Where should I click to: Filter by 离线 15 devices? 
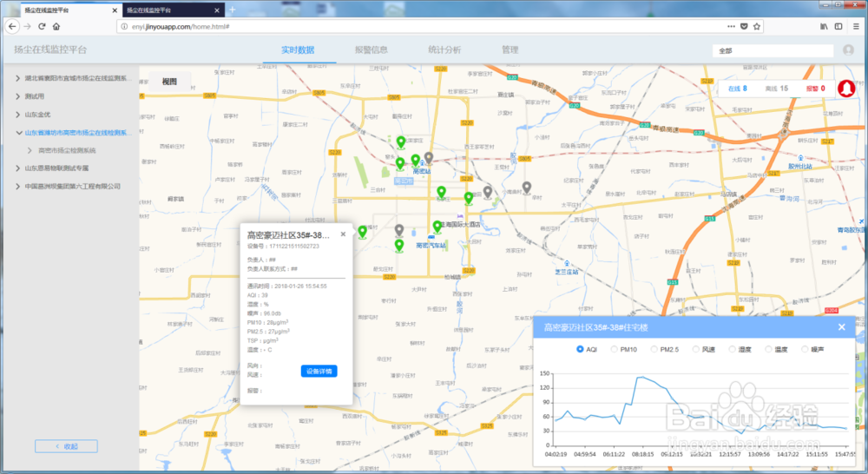click(x=777, y=89)
